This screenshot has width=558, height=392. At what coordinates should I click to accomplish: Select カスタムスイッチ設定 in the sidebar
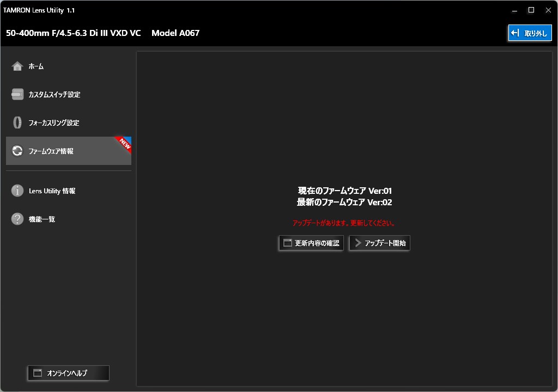tap(69, 94)
